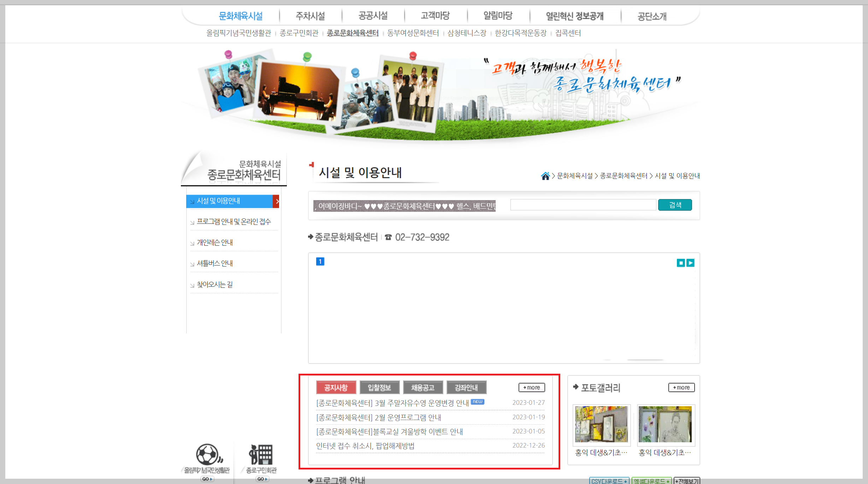The height and width of the screenshot is (484, 868).
Task: Click the search text input field
Action: 583,205
